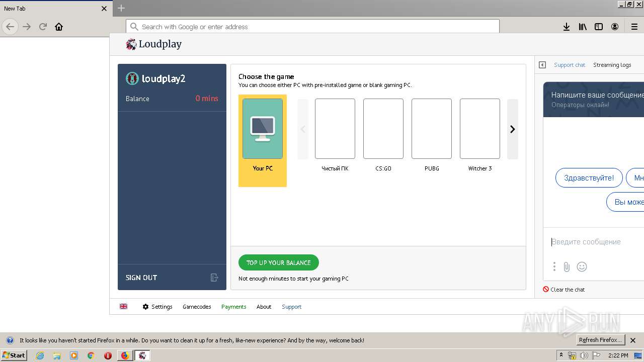This screenshot has width=644, height=362.
Task: Open the volume tray icon
Action: [584, 355]
